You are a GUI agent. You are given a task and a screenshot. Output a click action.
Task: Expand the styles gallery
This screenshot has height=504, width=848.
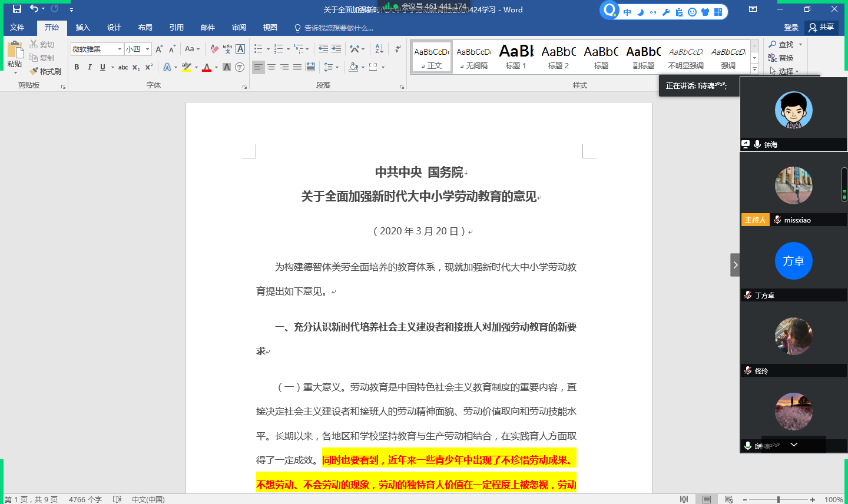click(754, 69)
